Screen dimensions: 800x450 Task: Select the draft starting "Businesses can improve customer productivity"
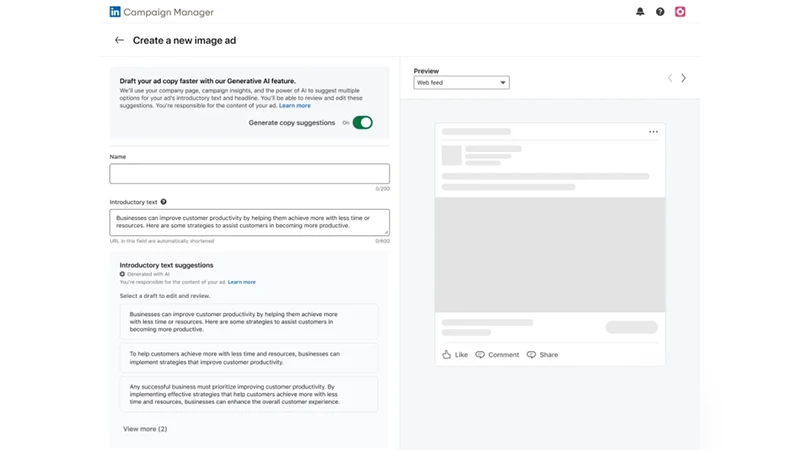[249, 321]
